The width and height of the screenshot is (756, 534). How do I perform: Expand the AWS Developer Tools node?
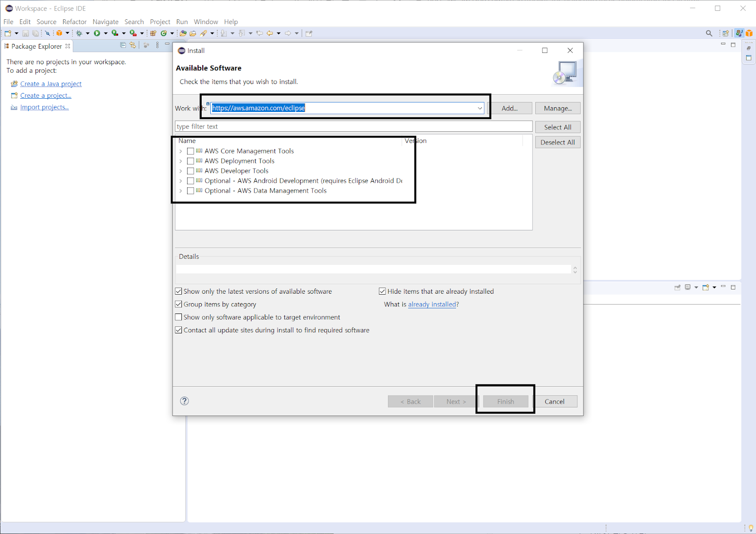pyautogui.click(x=180, y=171)
